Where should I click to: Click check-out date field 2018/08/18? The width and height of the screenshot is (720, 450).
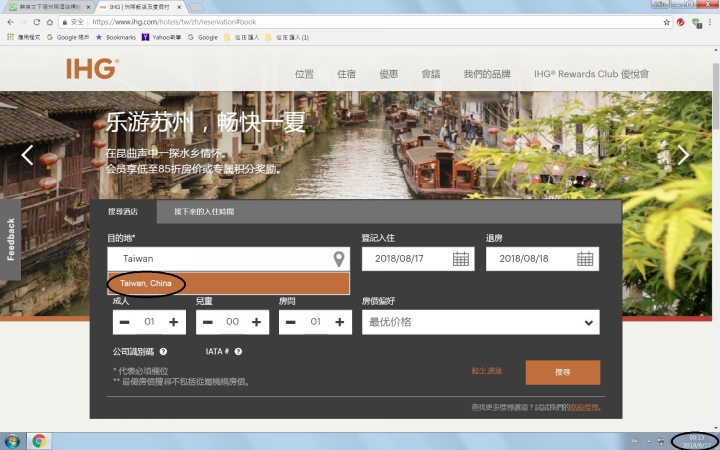[542, 259]
